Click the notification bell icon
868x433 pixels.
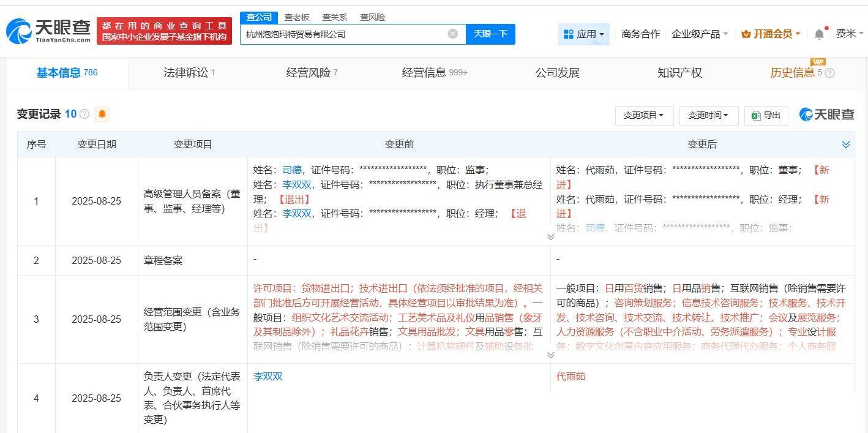pyautogui.click(x=819, y=34)
